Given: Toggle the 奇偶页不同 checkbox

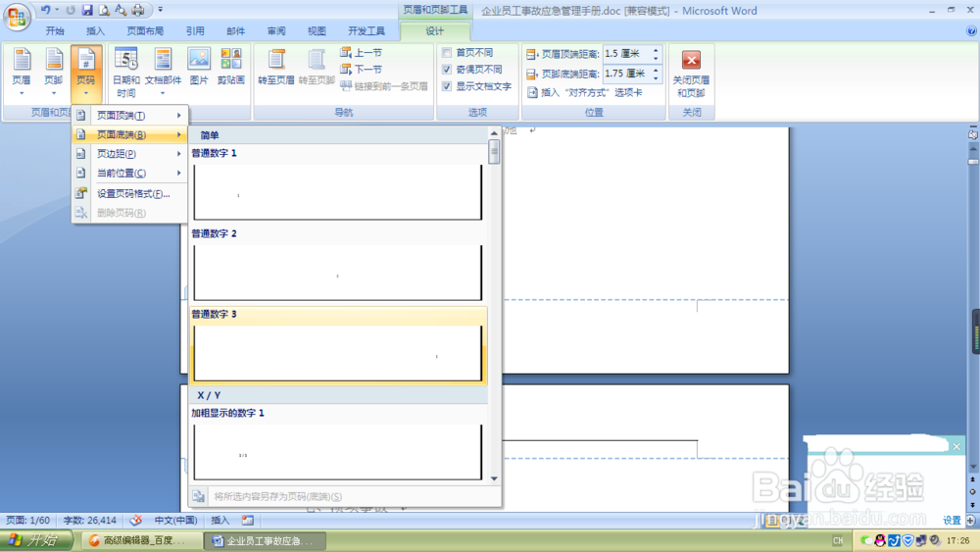Looking at the screenshot, I should (x=446, y=70).
